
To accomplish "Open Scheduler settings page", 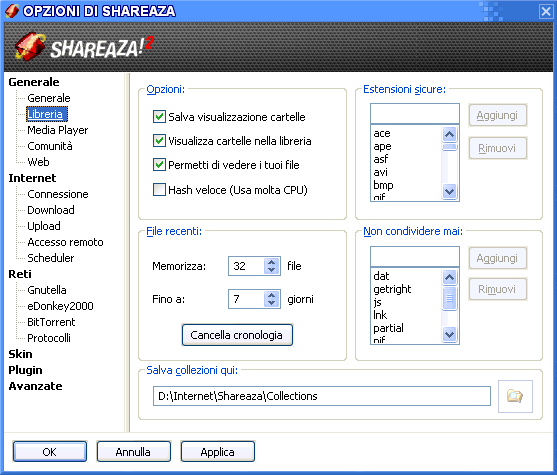I will pyautogui.click(x=51, y=258).
